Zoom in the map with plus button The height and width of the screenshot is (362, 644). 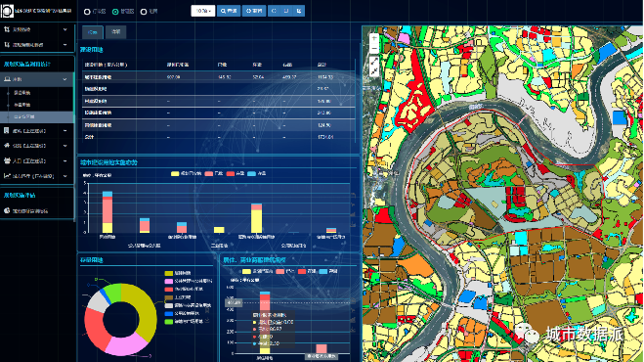(x=374, y=38)
